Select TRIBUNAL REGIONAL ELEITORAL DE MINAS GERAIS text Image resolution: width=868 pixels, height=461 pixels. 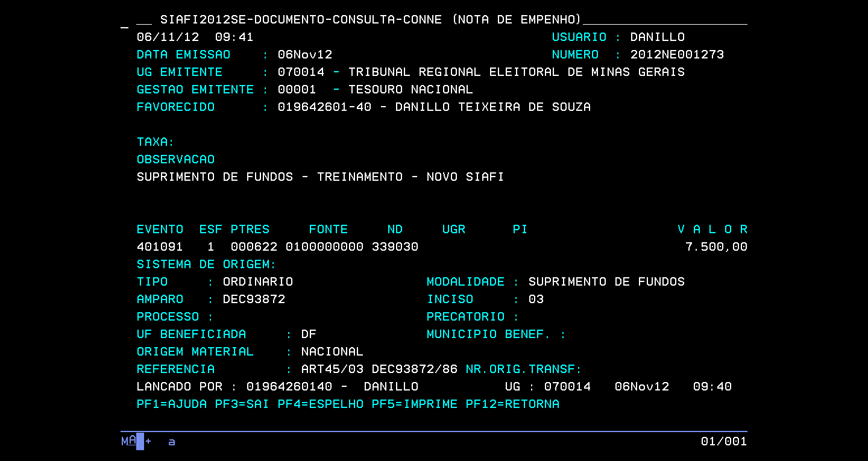(517, 72)
